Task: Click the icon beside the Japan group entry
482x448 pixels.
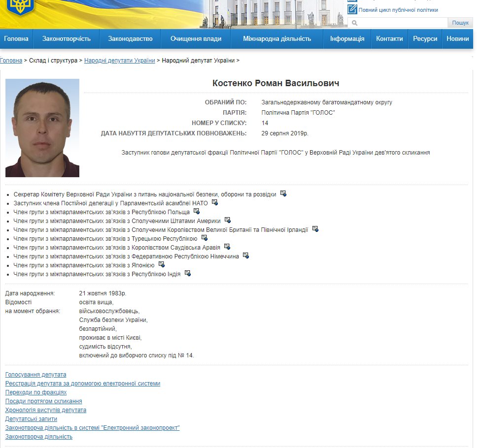Action: [x=162, y=264]
